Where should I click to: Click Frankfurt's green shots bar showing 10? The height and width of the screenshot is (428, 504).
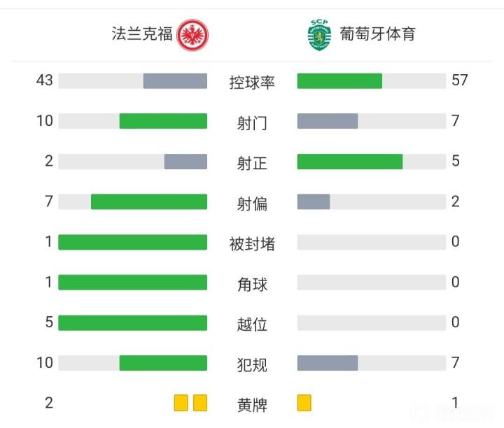coord(163,121)
